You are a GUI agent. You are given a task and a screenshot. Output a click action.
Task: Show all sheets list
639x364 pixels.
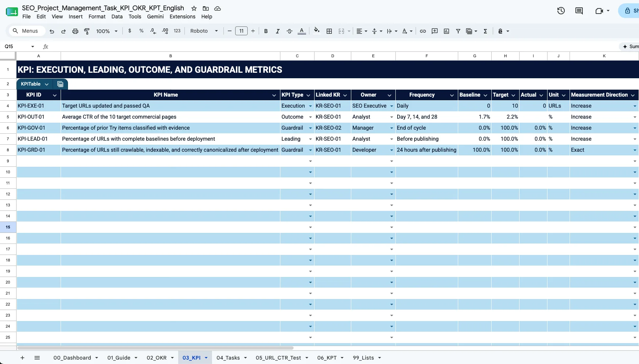pyautogui.click(x=37, y=358)
